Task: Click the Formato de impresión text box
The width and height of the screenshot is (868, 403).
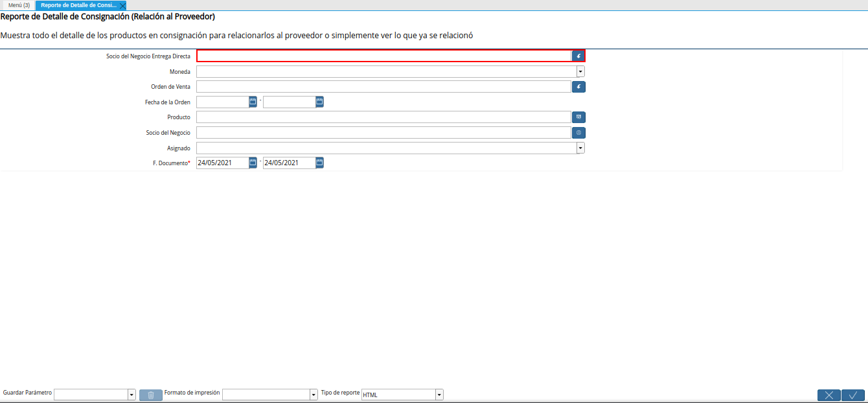Action: tap(266, 395)
